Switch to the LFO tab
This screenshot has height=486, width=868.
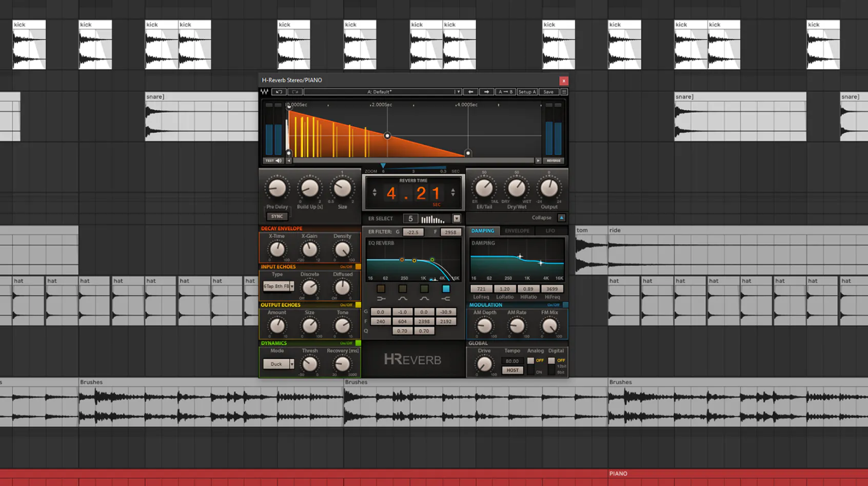550,231
